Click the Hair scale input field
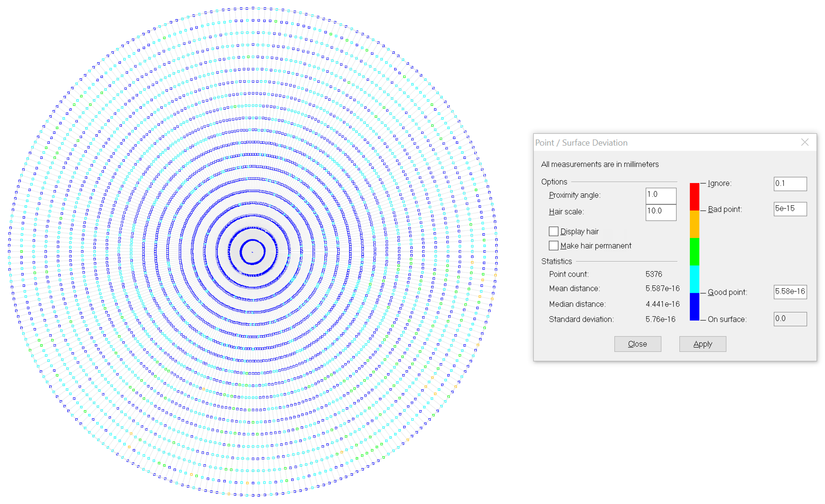The width and height of the screenshot is (825, 504). (x=661, y=212)
